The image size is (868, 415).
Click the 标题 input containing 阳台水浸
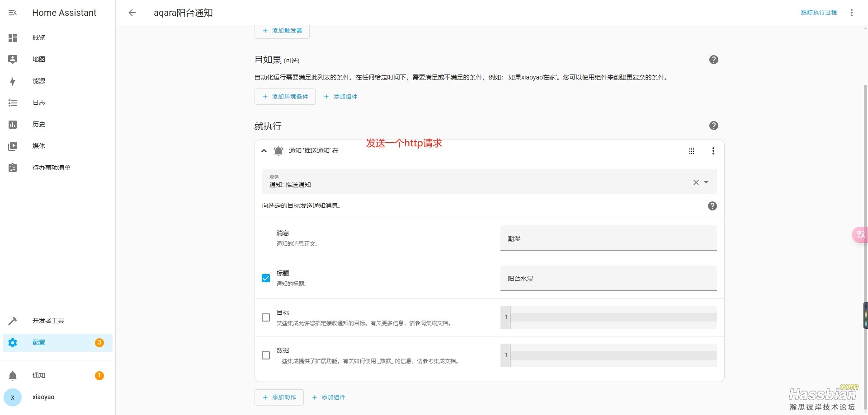click(x=609, y=278)
